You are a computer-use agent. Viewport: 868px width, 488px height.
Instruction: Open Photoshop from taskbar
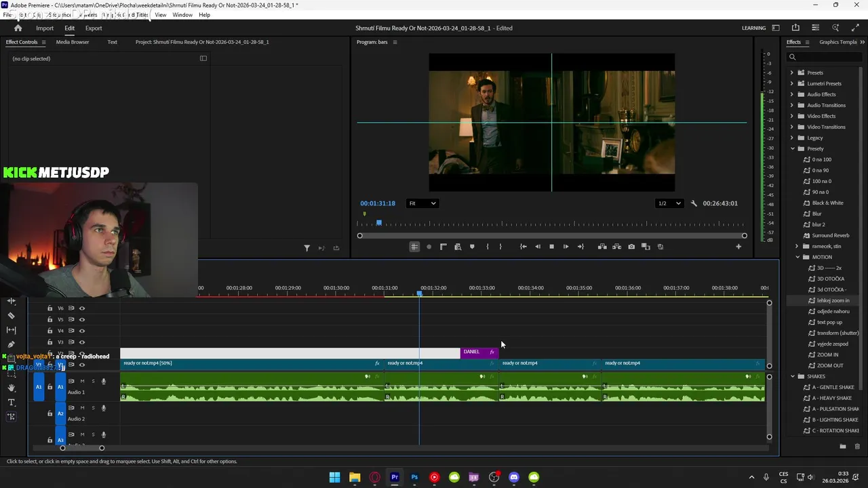[414, 477]
